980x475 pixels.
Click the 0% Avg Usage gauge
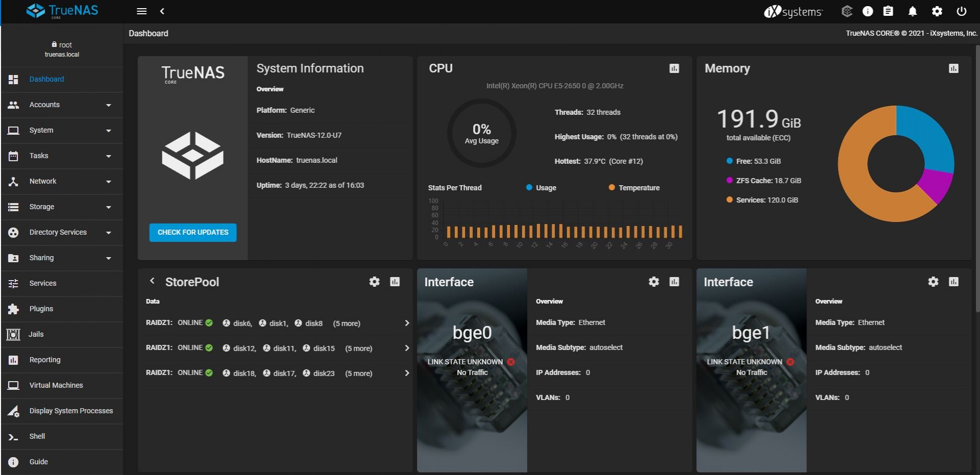481,133
